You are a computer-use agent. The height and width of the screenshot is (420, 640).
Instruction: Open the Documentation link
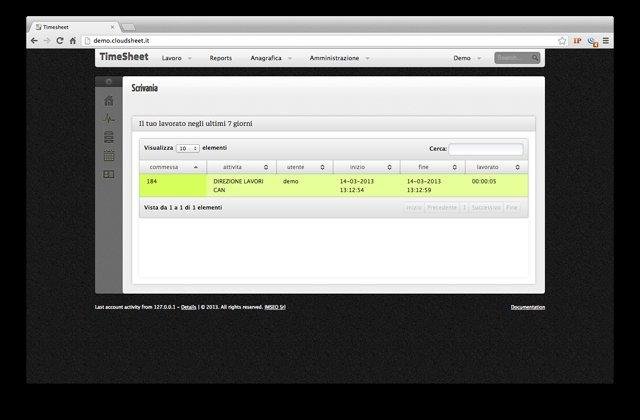click(528, 307)
